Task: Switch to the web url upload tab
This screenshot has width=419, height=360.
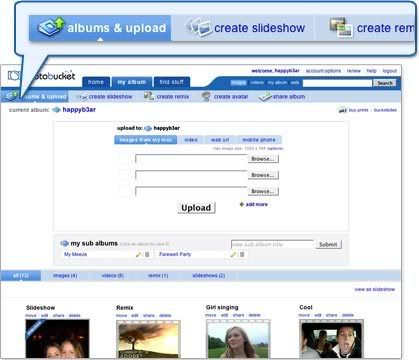Action: (x=220, y=140)
